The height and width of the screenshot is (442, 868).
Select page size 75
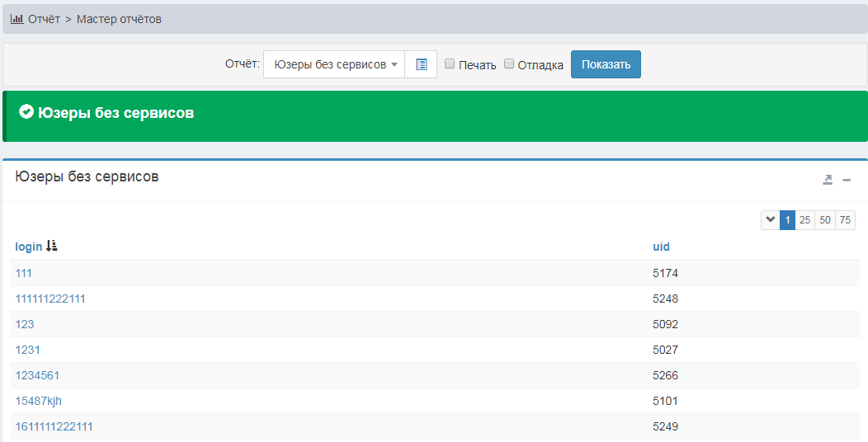845,220
